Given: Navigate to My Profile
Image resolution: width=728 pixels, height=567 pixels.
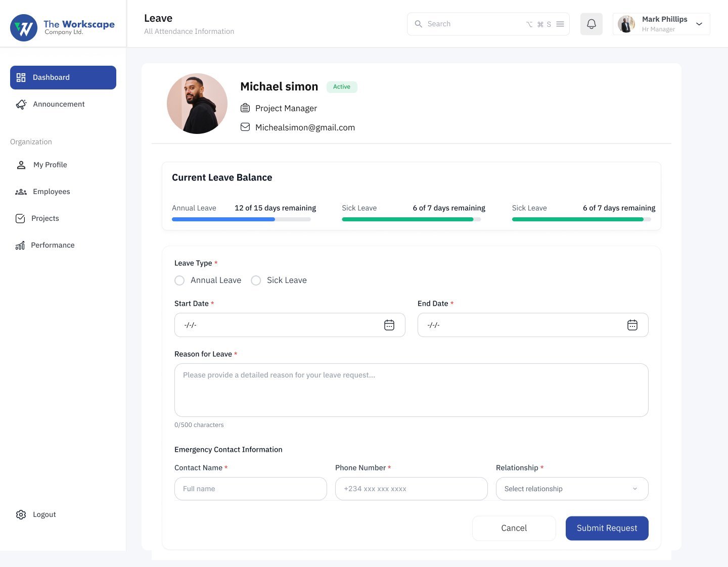Looking at the screenshot, I should click(x=50, y=165).
